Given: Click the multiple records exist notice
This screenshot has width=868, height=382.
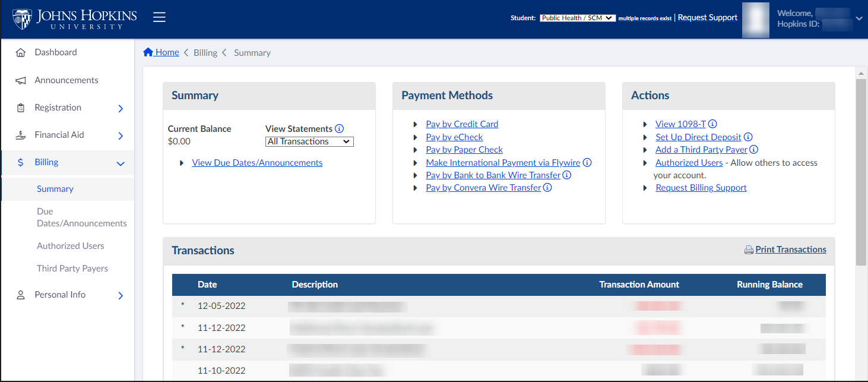Looking at the screenshot, I should (645, 18).
